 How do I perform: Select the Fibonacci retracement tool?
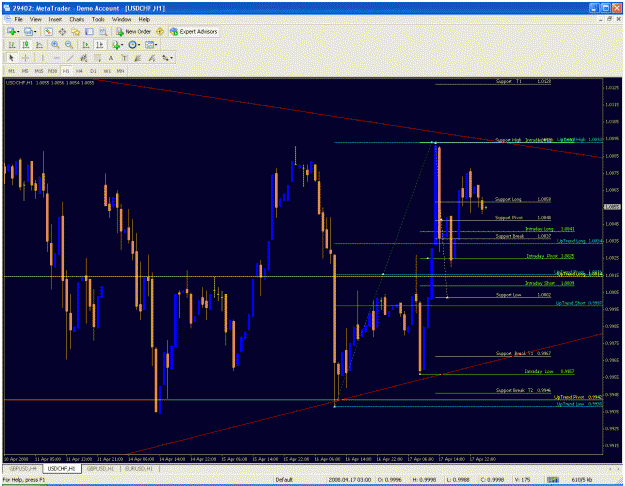tap(97, 58)
